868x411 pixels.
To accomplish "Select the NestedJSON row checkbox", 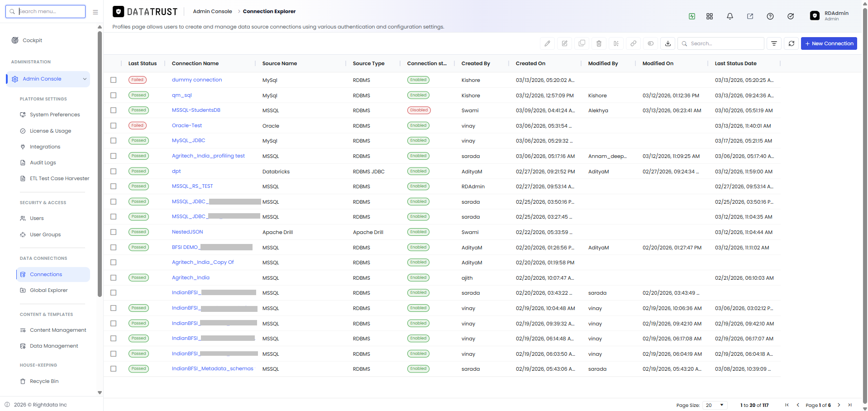I will pos(114,232).
